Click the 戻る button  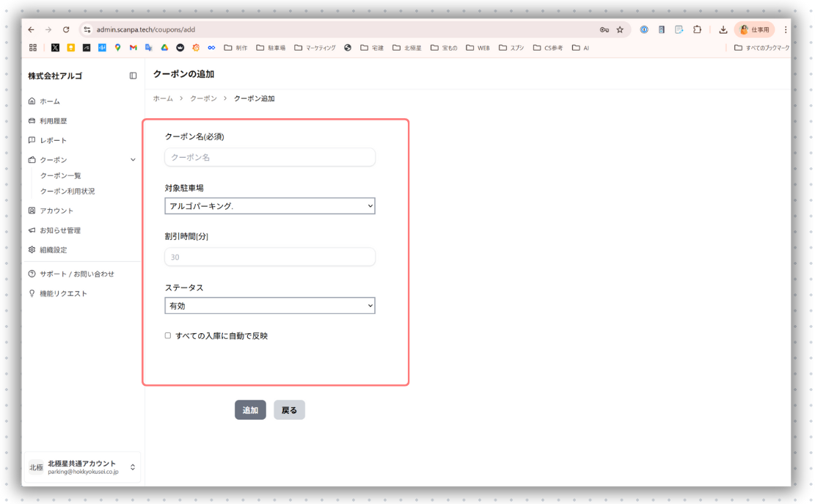click(289, 410)
